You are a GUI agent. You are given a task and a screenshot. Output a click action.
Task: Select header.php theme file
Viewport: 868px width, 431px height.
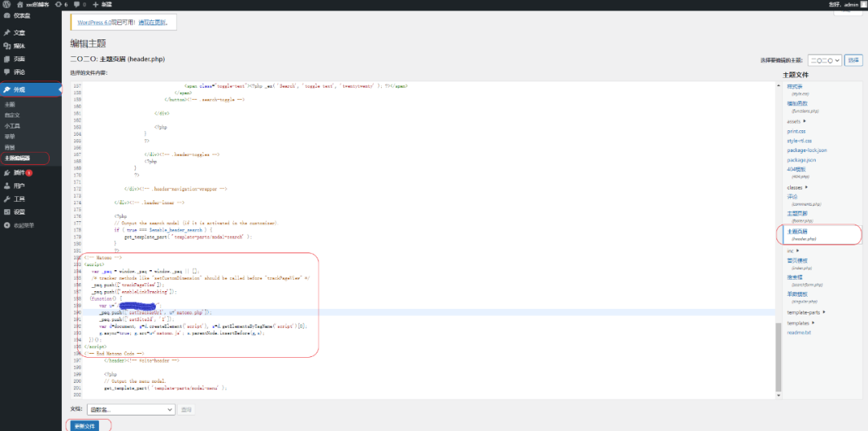pos(797,232)
